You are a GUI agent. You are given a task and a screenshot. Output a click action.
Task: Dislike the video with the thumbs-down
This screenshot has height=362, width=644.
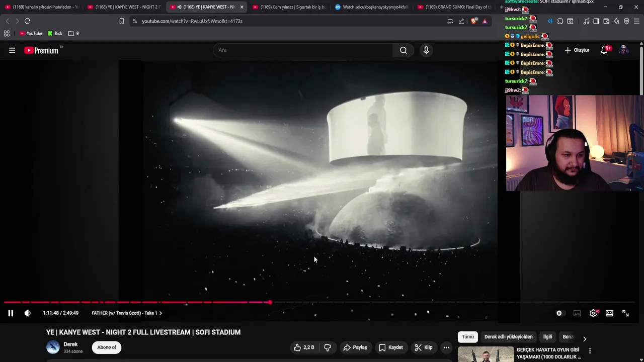tap(328, 347)
